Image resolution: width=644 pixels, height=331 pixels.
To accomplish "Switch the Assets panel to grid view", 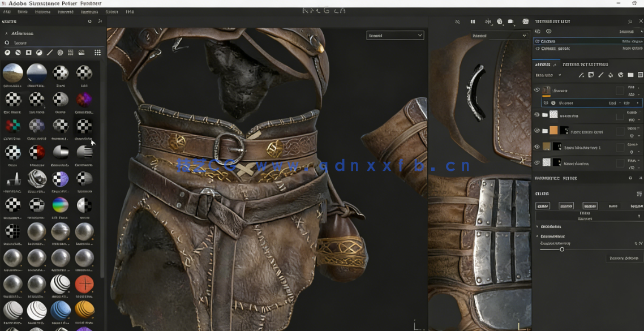I will tap(96, 52).
